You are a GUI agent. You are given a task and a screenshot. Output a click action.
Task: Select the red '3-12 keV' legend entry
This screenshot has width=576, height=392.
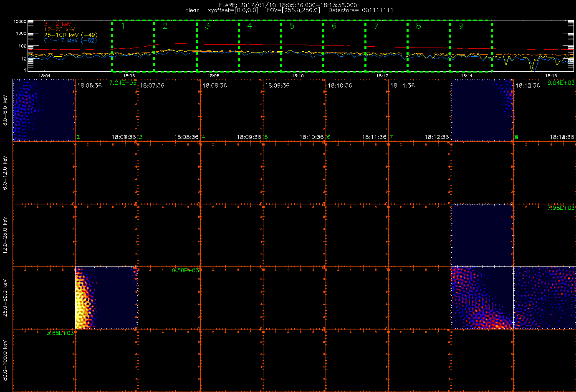(58, 24)
